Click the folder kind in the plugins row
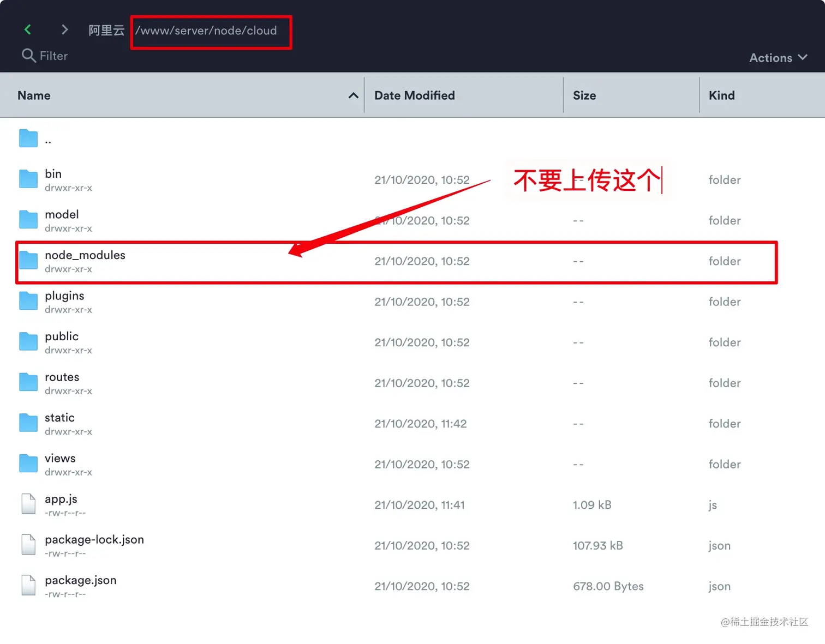The height and width of the screenshot is (644, 825). (725, 302)
